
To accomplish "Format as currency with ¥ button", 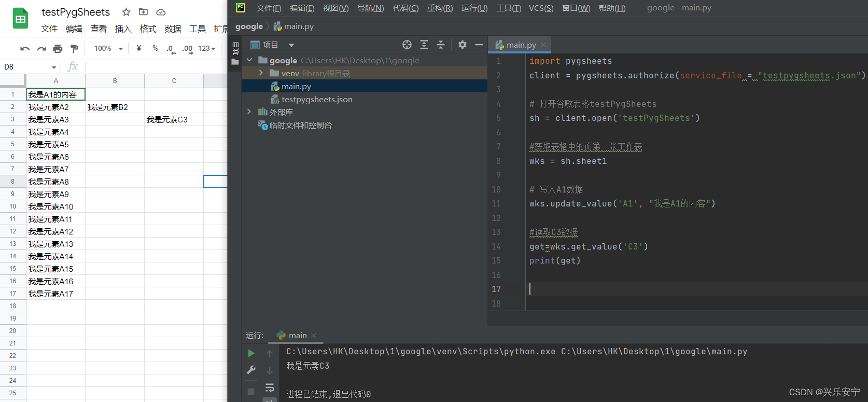I will click(139, 48).
